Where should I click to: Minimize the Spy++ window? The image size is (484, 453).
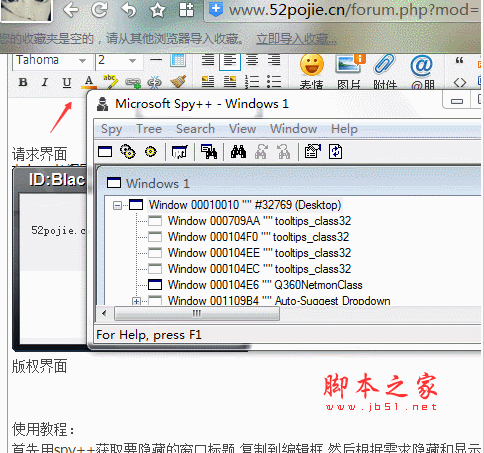pos(456,101)
